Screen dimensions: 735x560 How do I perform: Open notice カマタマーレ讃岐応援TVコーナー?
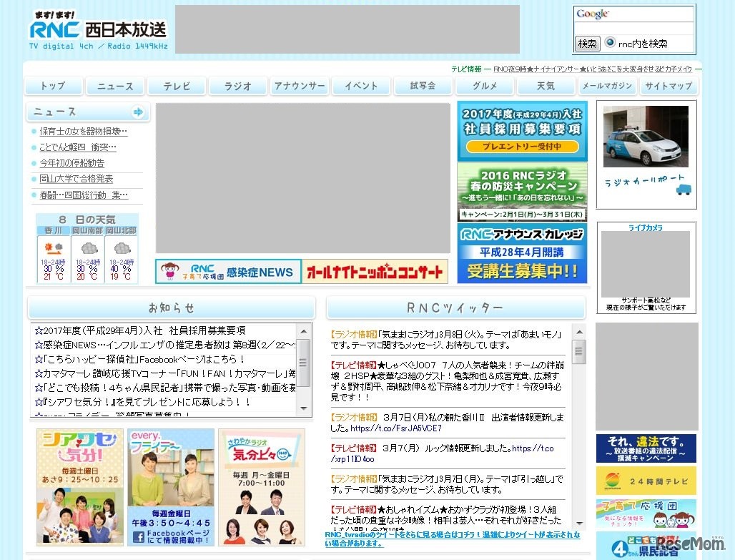point(165,373)
